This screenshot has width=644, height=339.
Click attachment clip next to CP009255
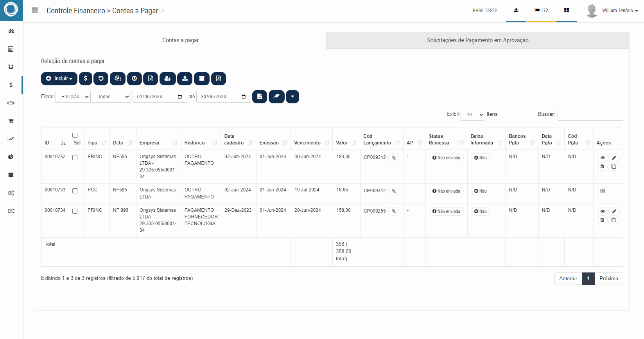point(394,211)
